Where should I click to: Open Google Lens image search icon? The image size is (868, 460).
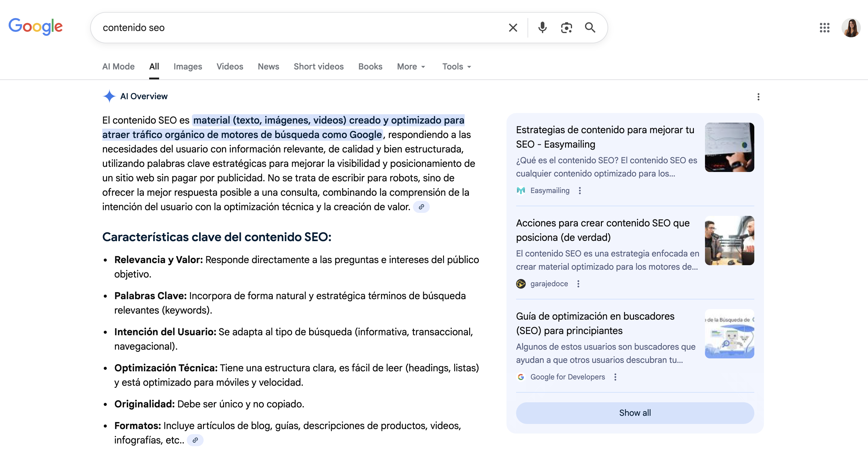click(x=566, y=28)
